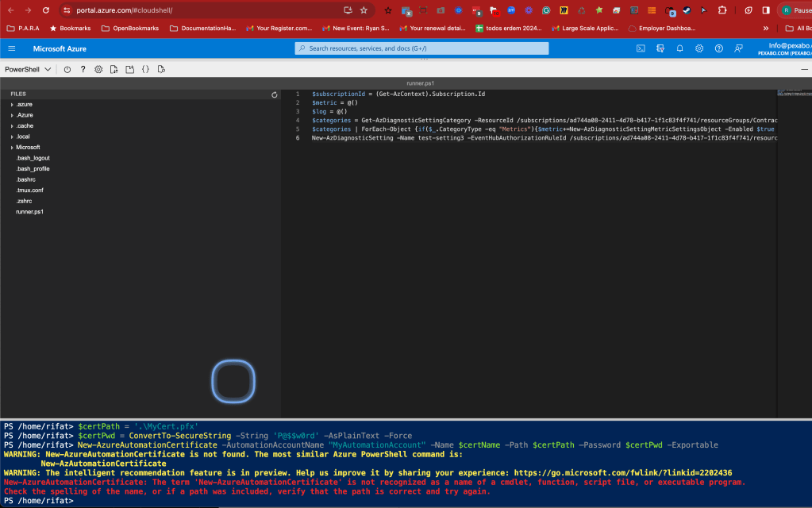Image resolution: width=812 pixels, height=508 pixels.
Task: Click the browser address bar URL
Action: pyautogui.click(x=125, y=10)
